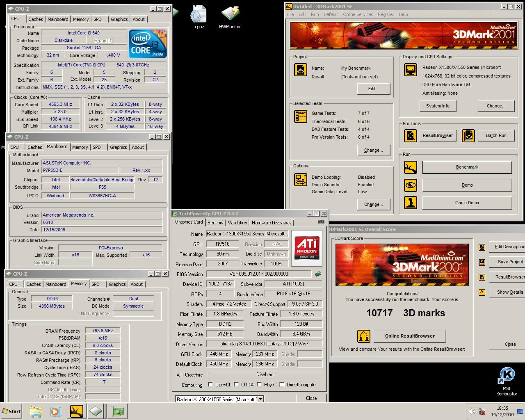Image resolution: width=525 pixels, height=420 pixels.
Task: Enable the PhysX checkbox in GPU-Z
Action: click(x=259, y=385)
